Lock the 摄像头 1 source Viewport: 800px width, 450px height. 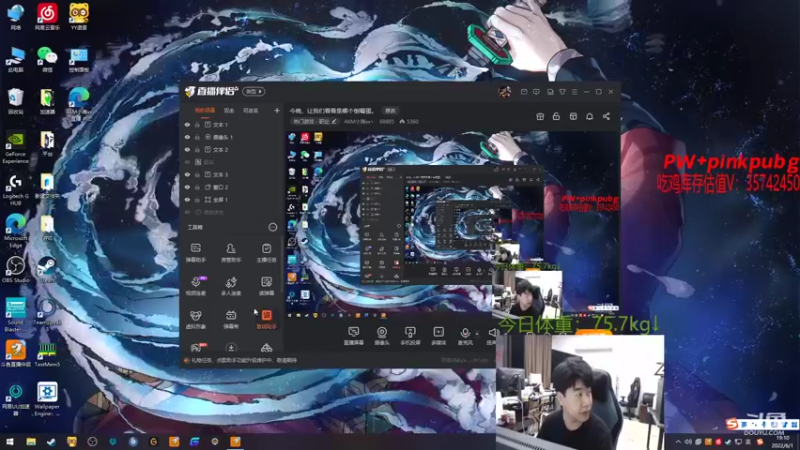point(197,137)
